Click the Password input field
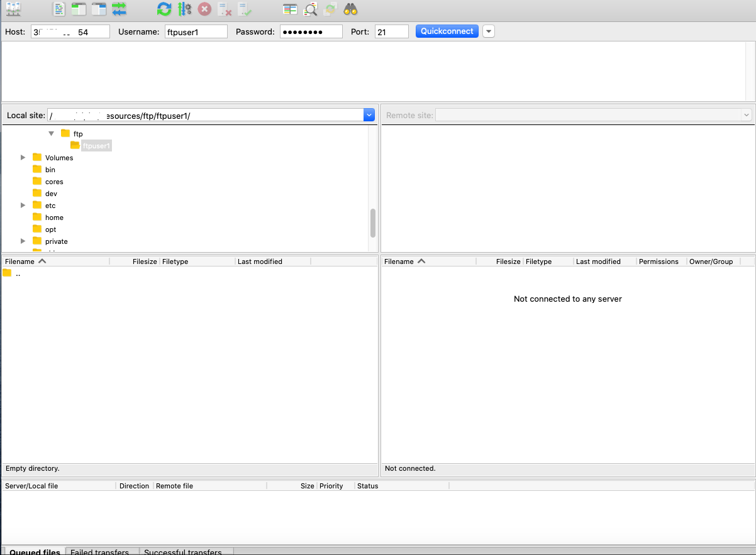The width and height of the screenshot is (756, 555). pyautogui.click(x=311, y=31)
